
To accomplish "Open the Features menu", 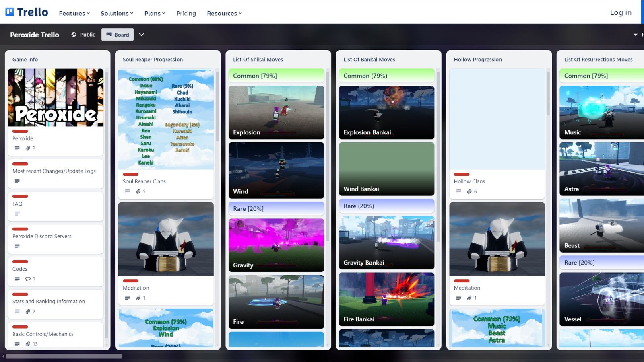I will coord(74,13).
